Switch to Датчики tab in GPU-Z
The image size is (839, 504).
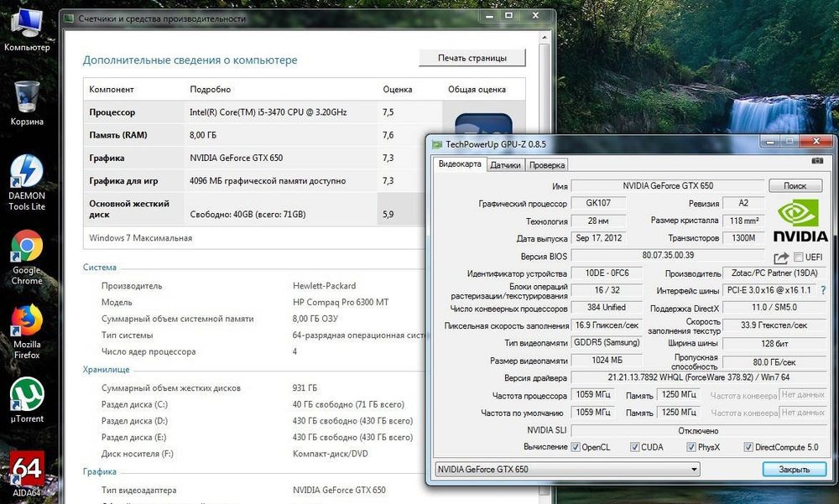505,165
